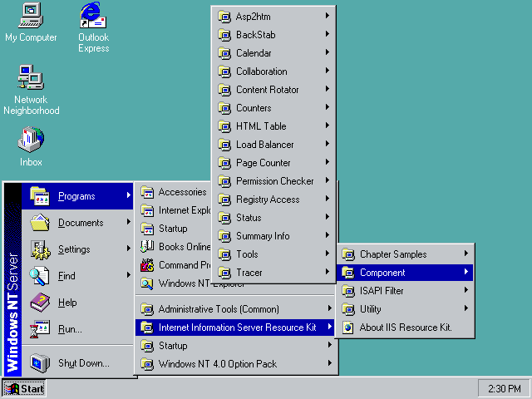Click the Settings gear icon in Start menu
The image size is (532, 399).
tap(40, 249)
